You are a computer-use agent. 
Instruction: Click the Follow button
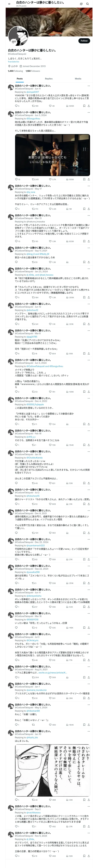(x=84, y=41)
